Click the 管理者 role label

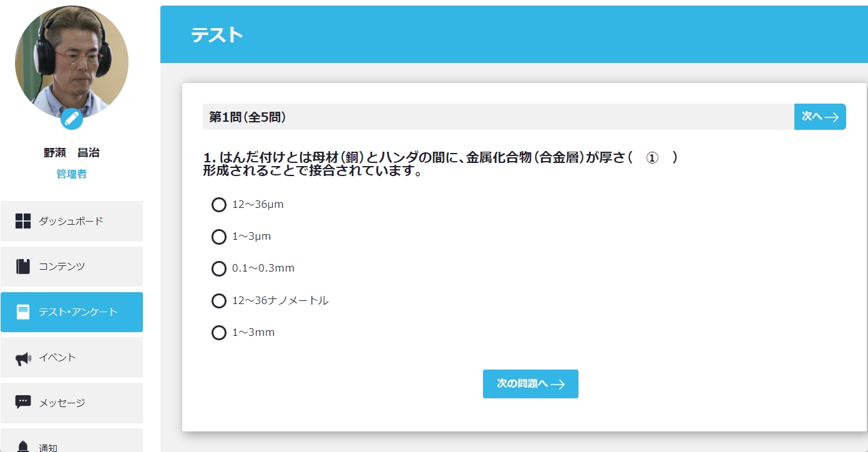(72, 174)
